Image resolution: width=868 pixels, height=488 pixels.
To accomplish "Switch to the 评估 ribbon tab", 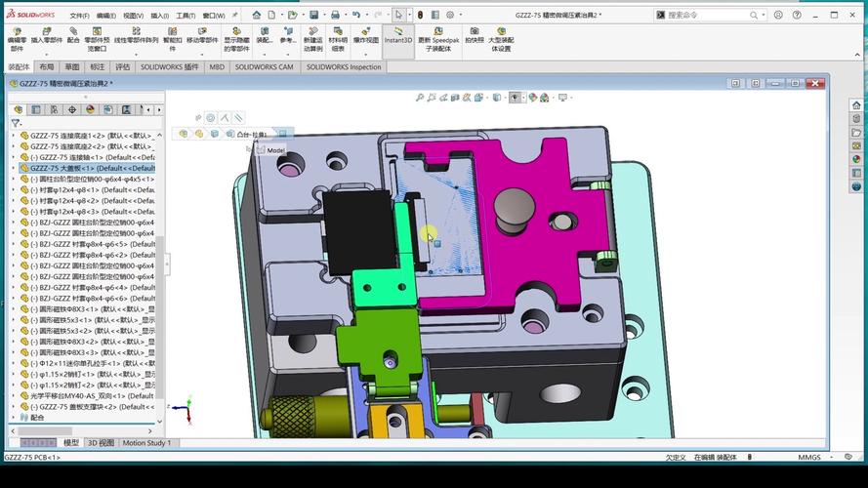I will pyautogui.click(x=122, y=67).
